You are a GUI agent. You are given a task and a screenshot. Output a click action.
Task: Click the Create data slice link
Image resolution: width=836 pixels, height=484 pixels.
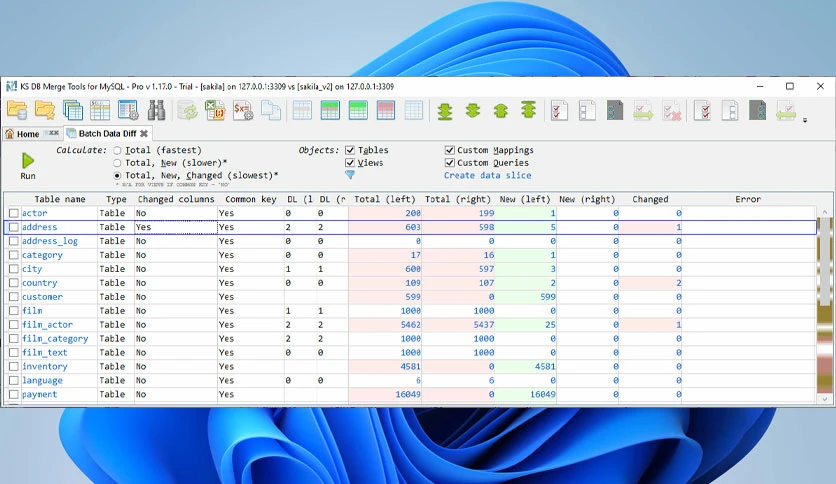point(487,175)
